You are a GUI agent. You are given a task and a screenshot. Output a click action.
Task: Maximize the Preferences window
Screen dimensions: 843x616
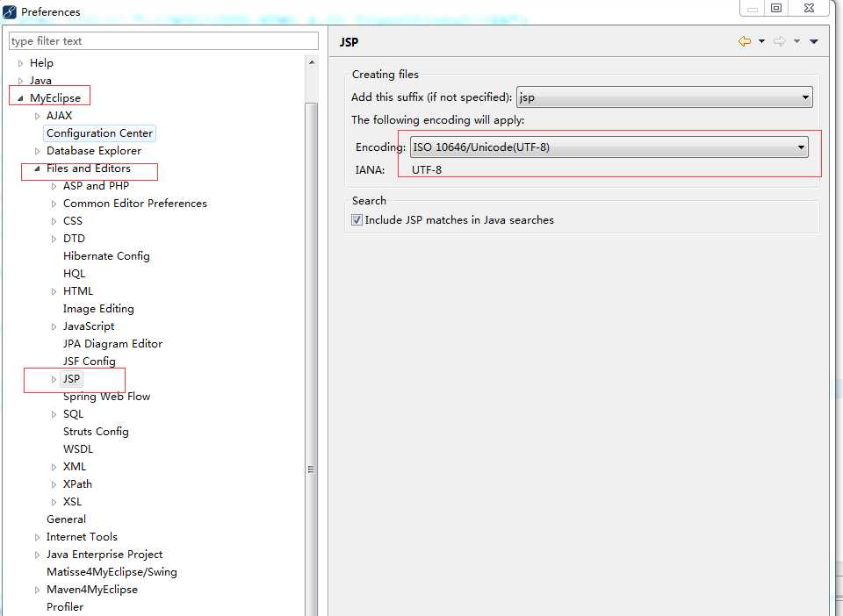776,8
